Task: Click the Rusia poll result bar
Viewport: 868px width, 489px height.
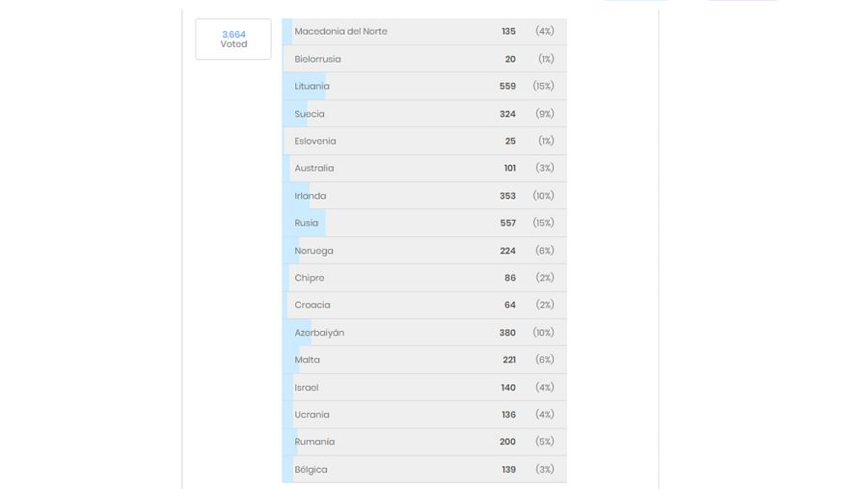Action: (424, 223)
